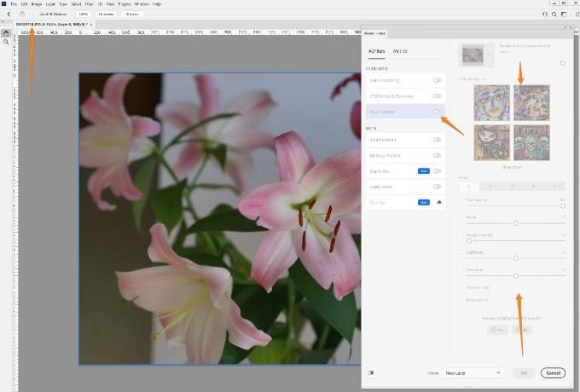Select style preset number 3
Screen dimensions: 580x392
click(512, 187)
